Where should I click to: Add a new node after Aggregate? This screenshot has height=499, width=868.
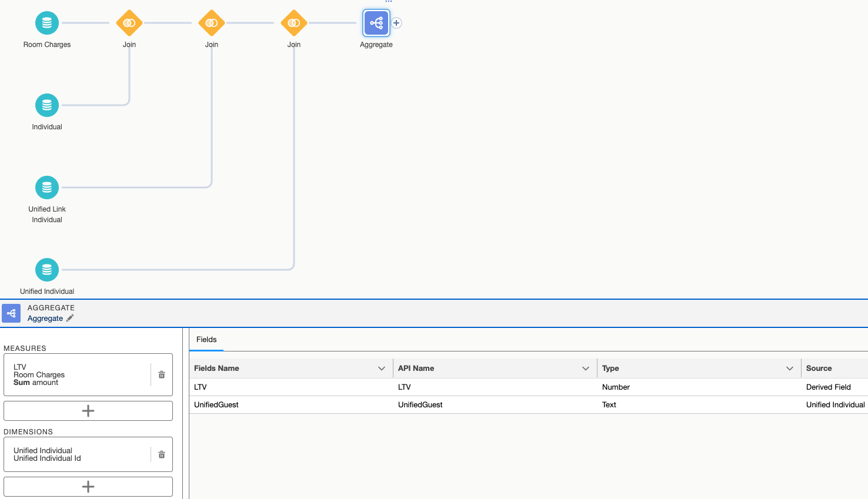396,23
